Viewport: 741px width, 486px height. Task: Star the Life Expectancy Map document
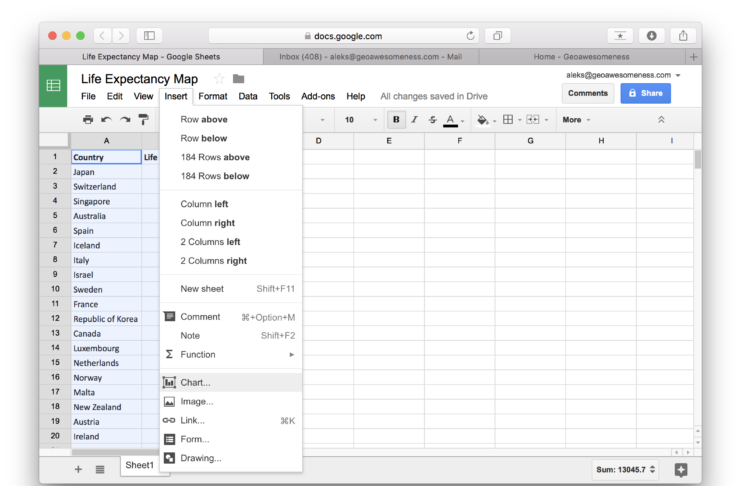pyautogui.click(x=219, y=79)
